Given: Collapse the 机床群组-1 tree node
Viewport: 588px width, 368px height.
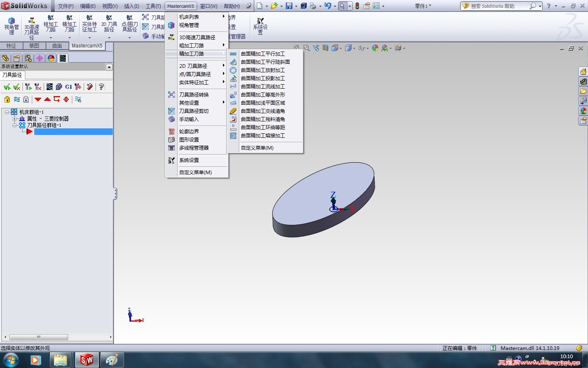Looking at the screenshot, I should point(7,112).
